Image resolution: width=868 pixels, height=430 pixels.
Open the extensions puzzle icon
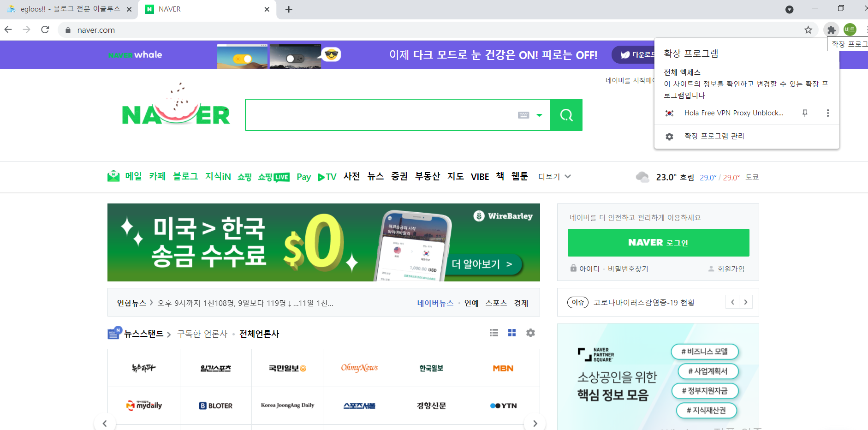[831, 30]
